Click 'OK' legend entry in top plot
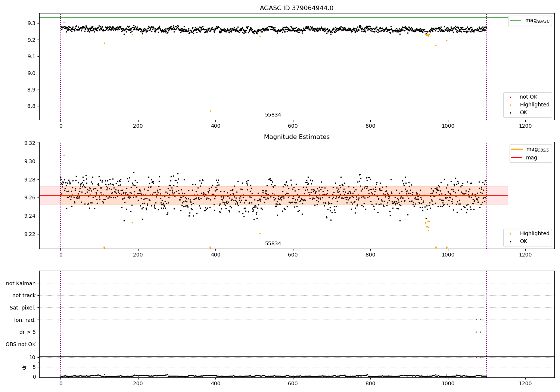Image resolution: width=560 pixels, height=392 pixels. point(519,113)
